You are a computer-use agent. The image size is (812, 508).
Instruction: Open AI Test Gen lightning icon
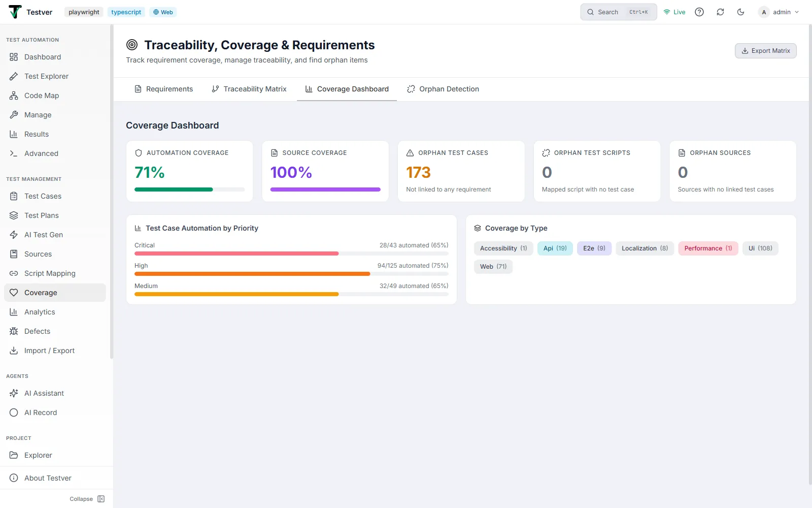(14, 235)
